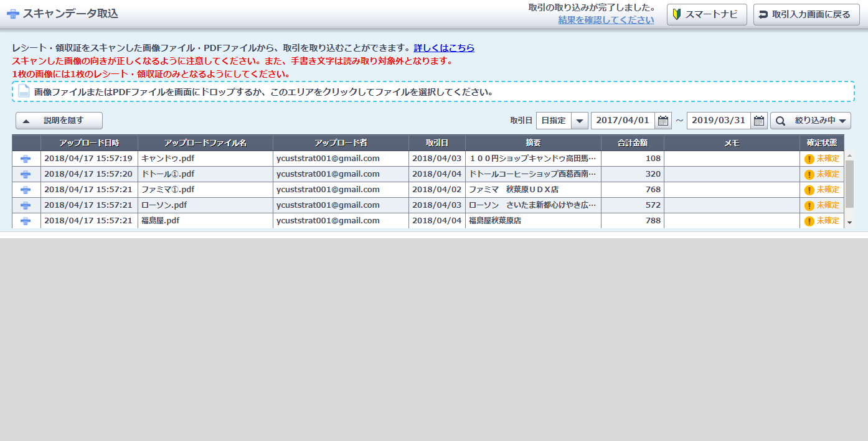Viewport: 868px width, 441px height.
Task: Click the scanner icon in ローソン.pdf row
Action: click(26, 205)
